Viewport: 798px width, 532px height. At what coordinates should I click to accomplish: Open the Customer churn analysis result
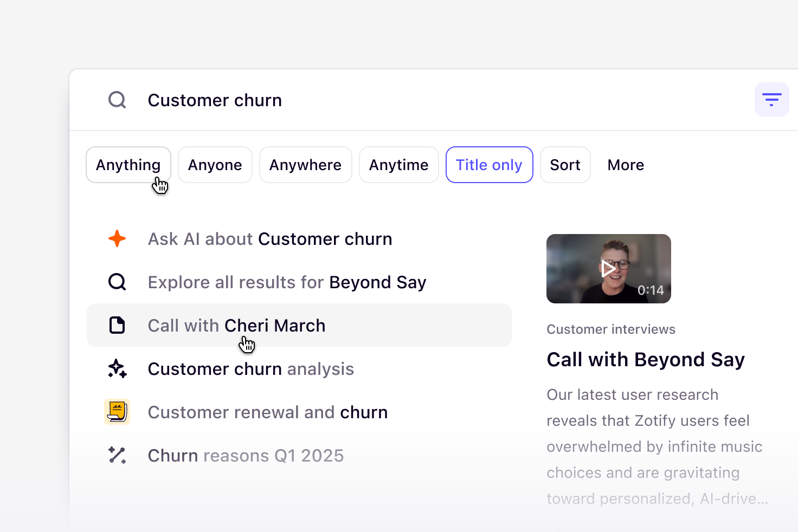pyautogui.click(x=251, y=369)
